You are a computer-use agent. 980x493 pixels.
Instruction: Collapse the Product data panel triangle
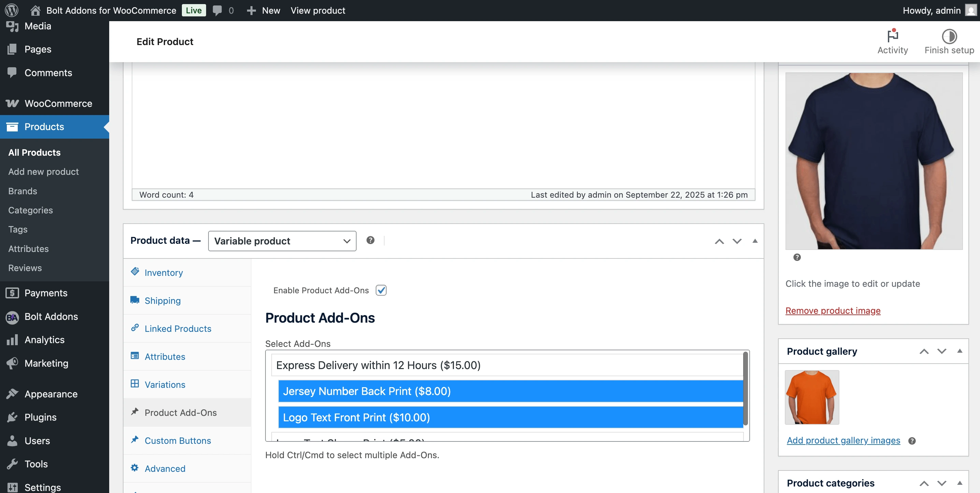tap(755, 241)
